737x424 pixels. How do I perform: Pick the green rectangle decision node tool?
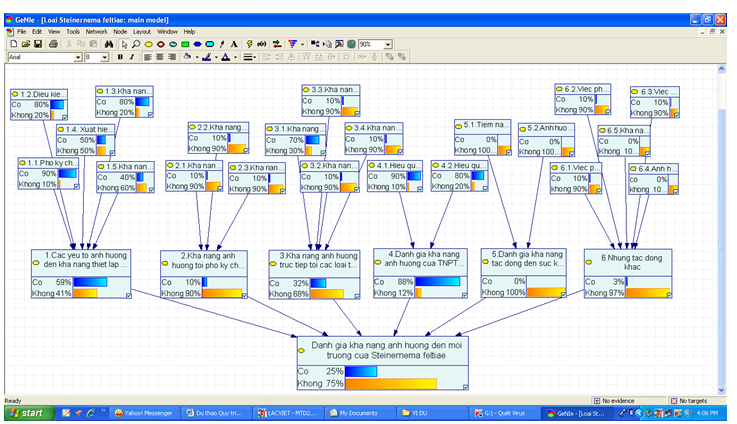tap(185, 44)
